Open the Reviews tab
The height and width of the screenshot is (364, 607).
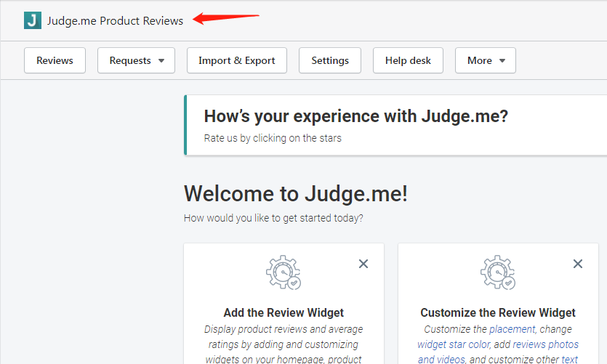55,60
